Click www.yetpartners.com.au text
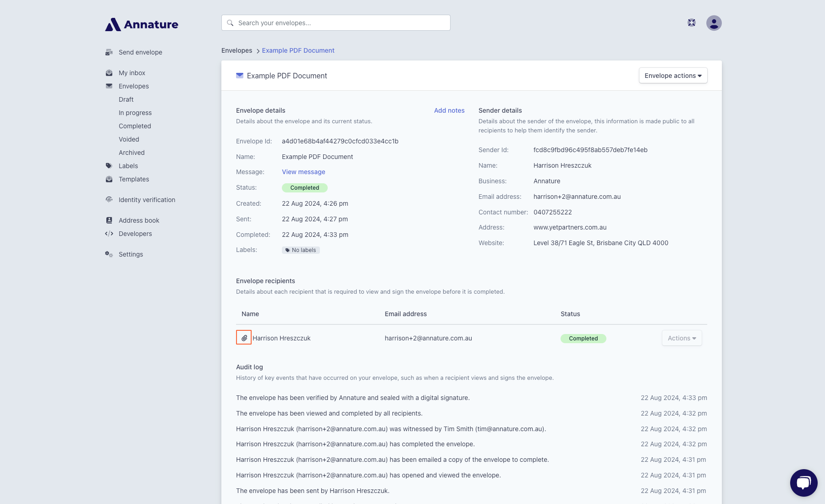The image size is (825, 504). tap(570, 227)
